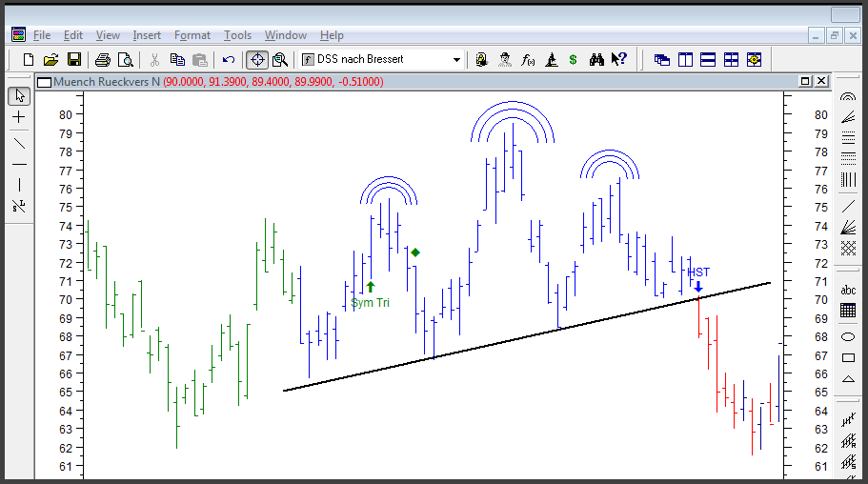
Task: Select the Raff Regression channel tool
Action: pyautogui.click(x=848, y=441)
